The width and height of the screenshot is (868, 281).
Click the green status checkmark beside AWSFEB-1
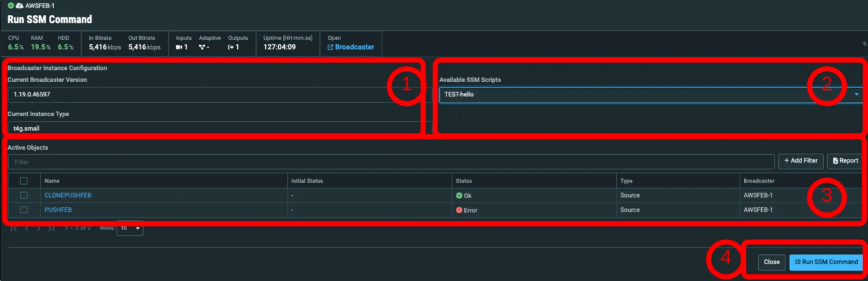click(x=11, y=5)
